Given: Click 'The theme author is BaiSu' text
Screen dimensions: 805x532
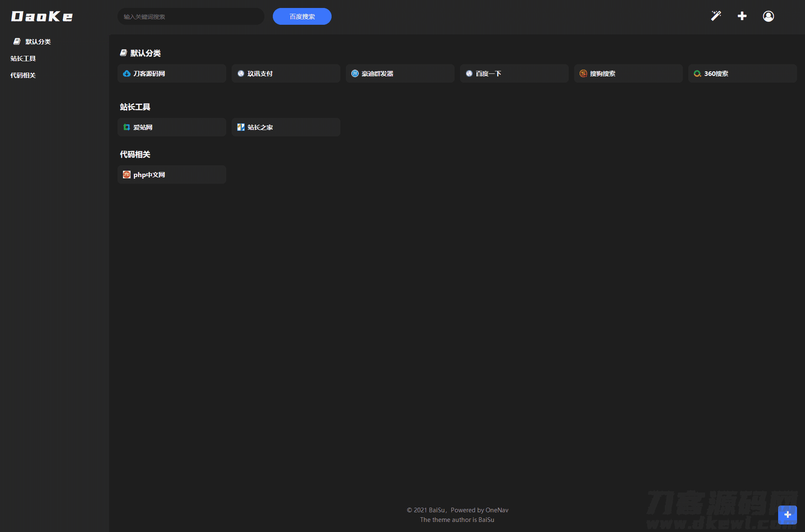Looking at the screenshot, I should click(457, 520).
